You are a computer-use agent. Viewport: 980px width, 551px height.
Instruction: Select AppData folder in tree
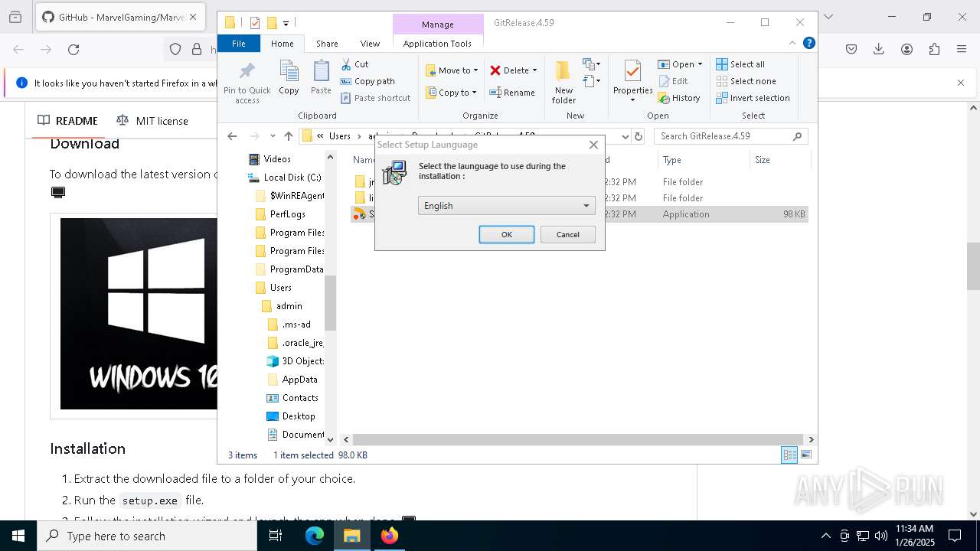coord(299,380)
